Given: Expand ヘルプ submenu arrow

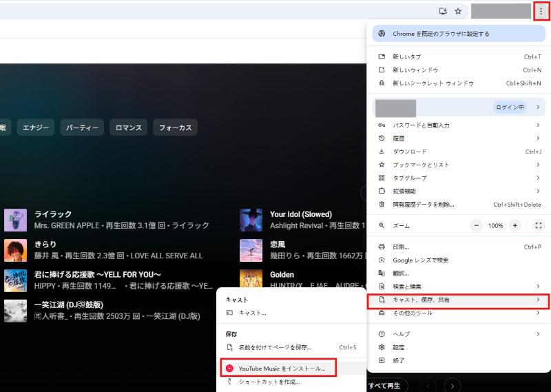Looking at the screenshot, I should pos(538,333).
